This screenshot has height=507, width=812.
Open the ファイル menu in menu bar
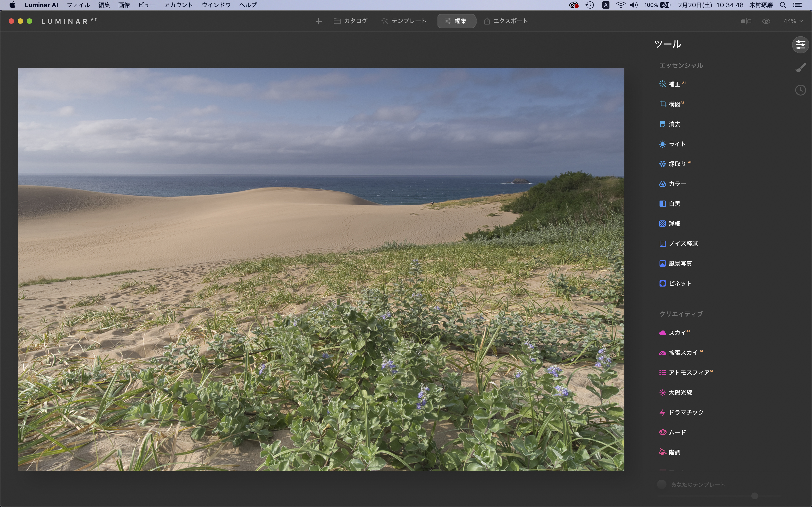tap(78, 5)
